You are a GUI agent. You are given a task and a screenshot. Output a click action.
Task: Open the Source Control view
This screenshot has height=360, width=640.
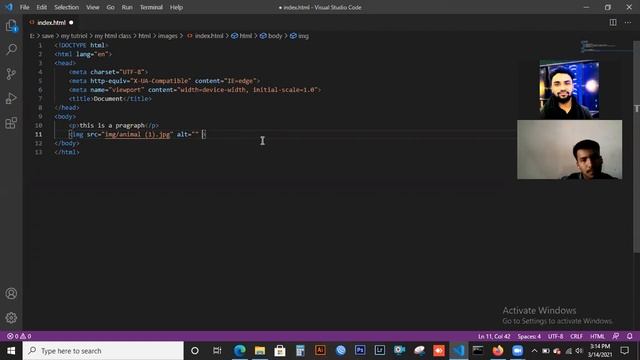click(x=11, y=74)
